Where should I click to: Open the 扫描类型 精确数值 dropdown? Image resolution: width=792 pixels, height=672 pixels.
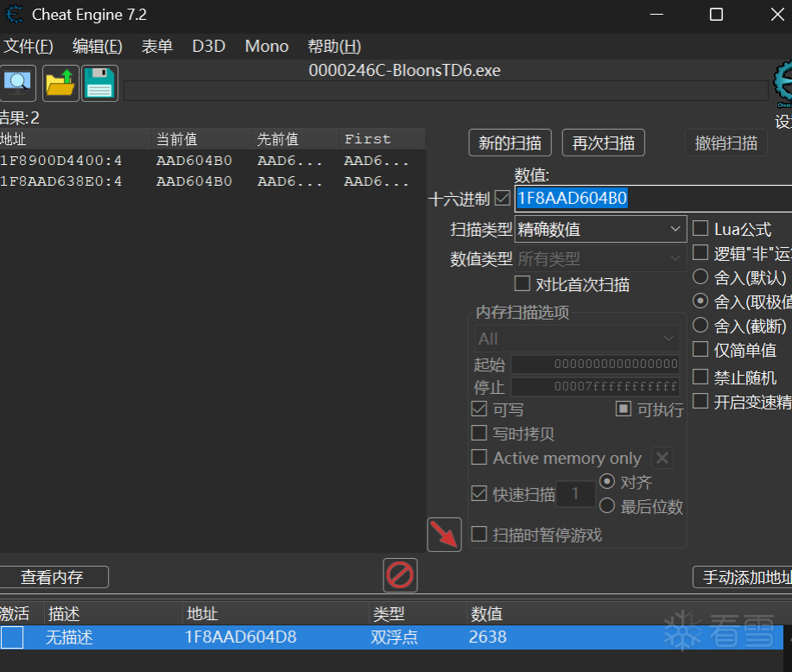pyautogui.click(x=600, y=230)
